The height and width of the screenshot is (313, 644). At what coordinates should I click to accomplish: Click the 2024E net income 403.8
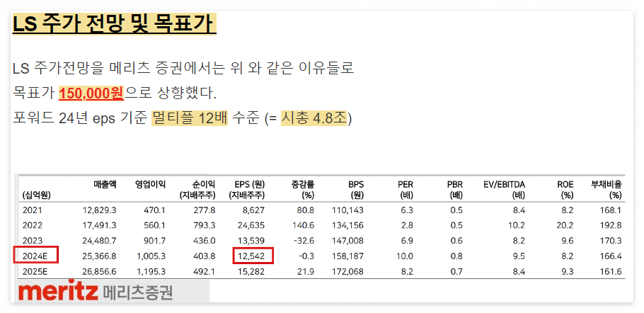click(205, 256)
